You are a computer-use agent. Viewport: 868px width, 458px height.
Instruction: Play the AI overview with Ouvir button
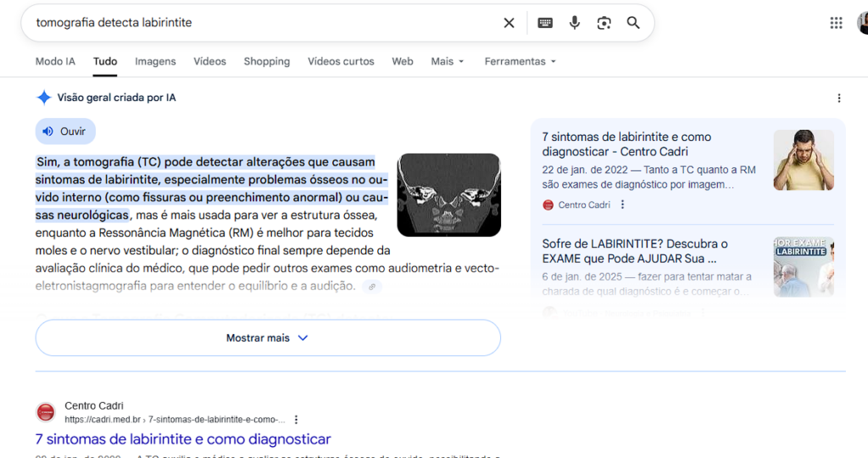point(65,131)
